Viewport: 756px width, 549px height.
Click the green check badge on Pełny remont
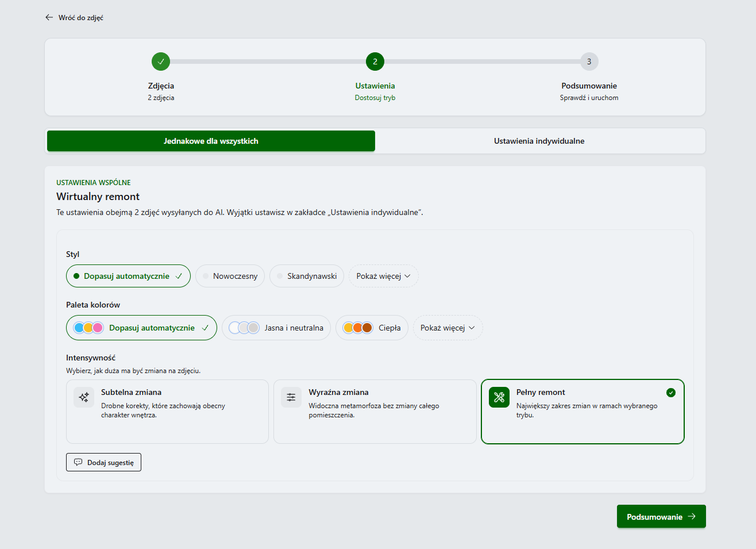click(671, 393)
